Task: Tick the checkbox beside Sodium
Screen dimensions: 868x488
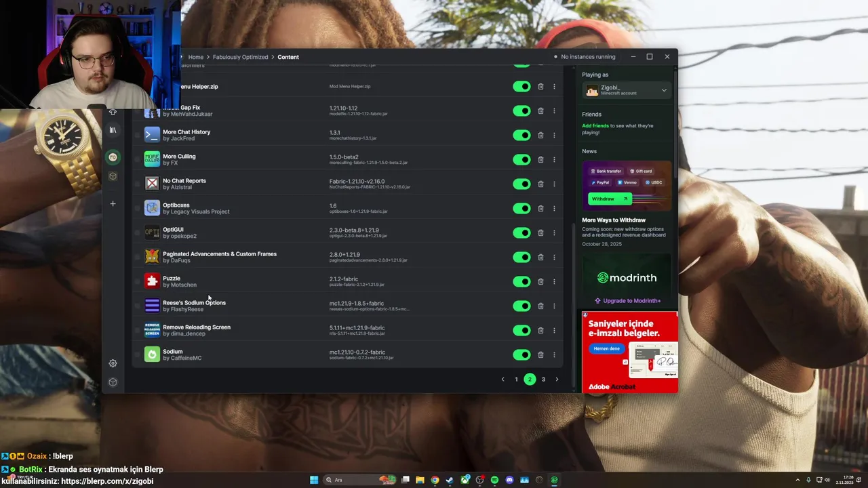Action: (137, 354)
